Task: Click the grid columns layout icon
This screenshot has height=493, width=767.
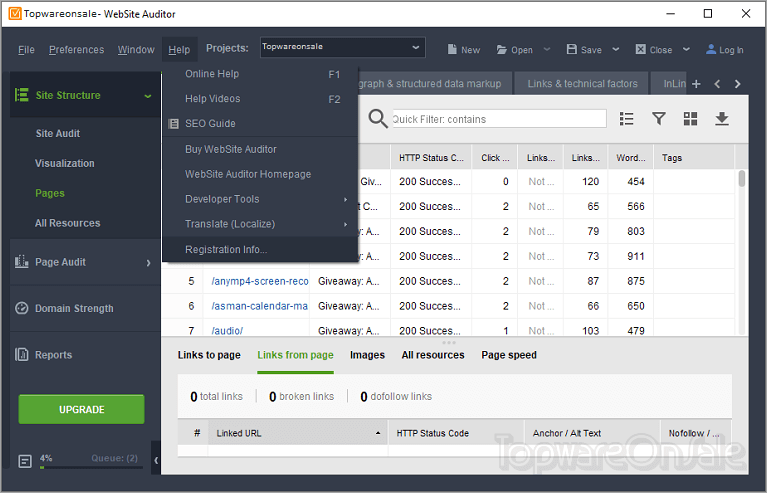Action: point(690,118)
